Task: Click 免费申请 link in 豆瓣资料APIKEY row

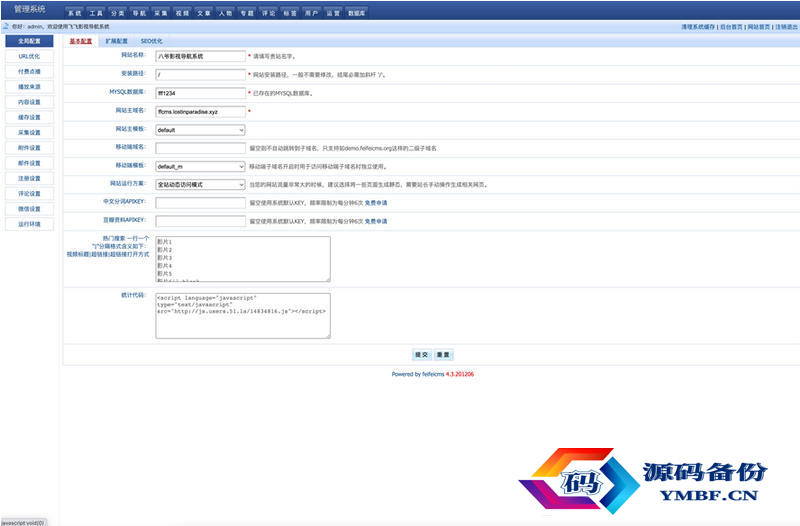Action: click(x=376, y=221)
